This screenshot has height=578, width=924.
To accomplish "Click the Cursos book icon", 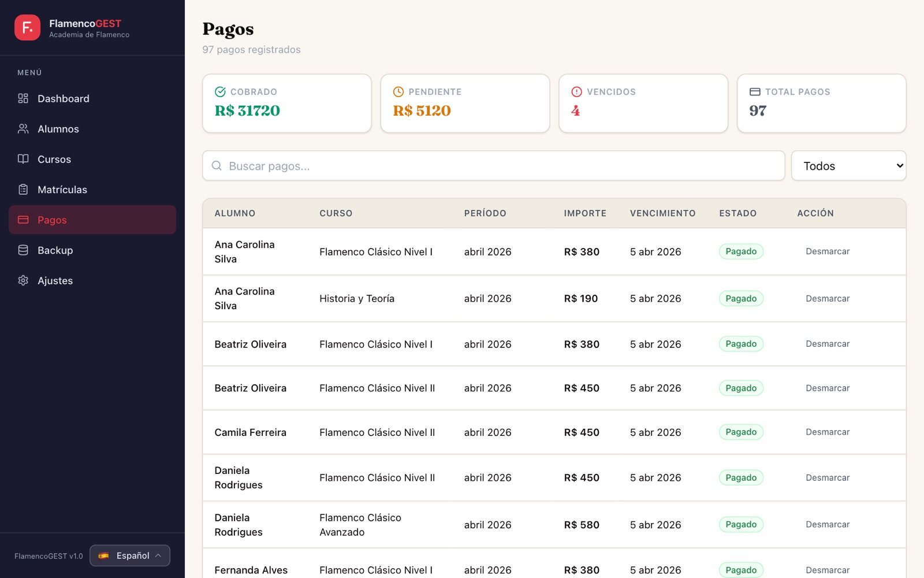I will 23,159.
